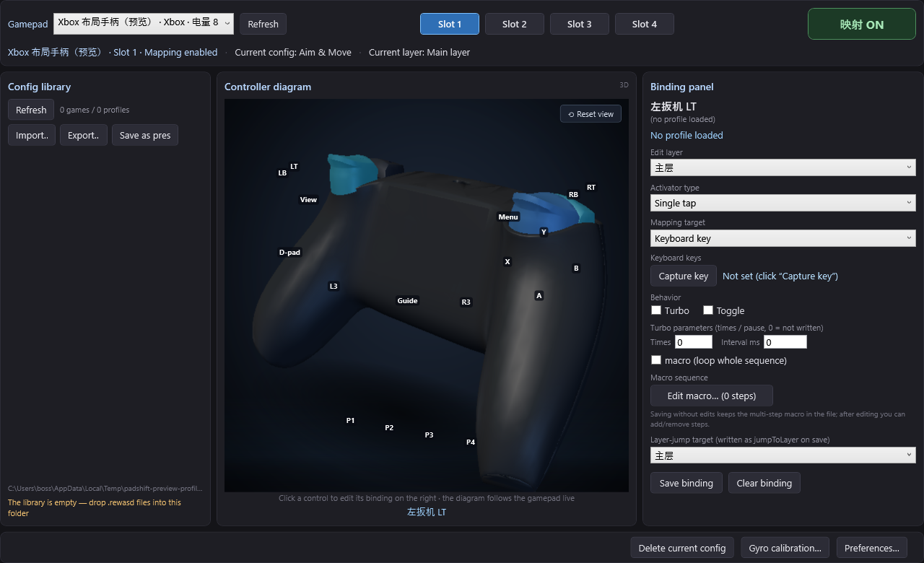Switch to Slot 1
This screenshot has width=924, height=563.
point(450,24)
